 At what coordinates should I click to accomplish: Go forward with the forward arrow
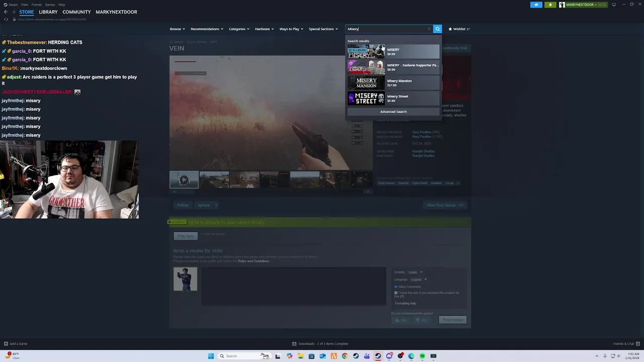click(x=14, y=12)
